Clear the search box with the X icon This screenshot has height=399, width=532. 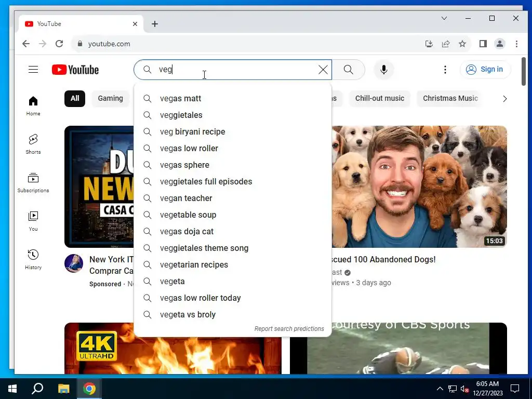pyautogui.click(x=323, y=70)
